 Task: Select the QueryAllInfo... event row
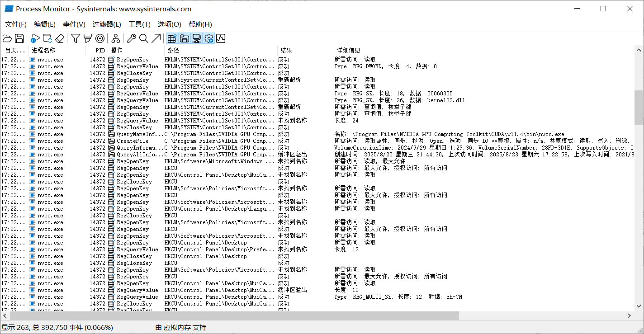[x=317, y=155]
